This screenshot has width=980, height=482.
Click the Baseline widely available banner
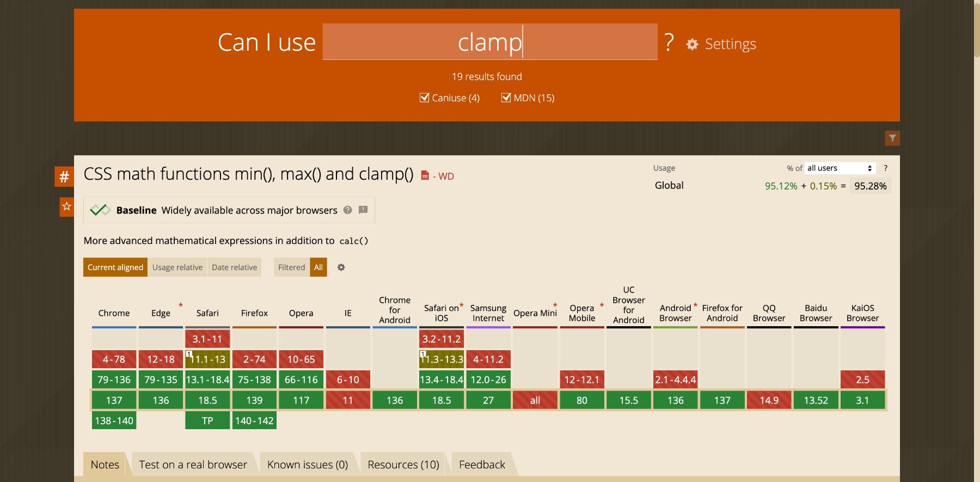click(x=229, y=210)
